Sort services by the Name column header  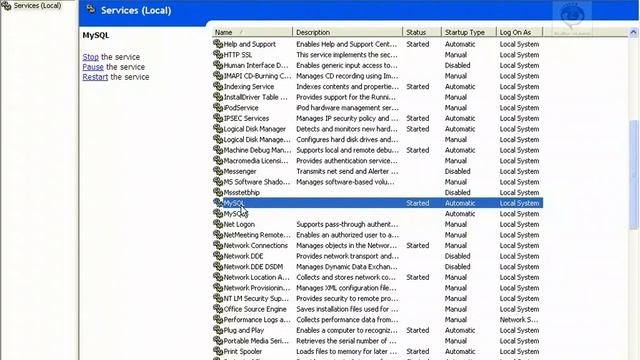tap(252, 32)
